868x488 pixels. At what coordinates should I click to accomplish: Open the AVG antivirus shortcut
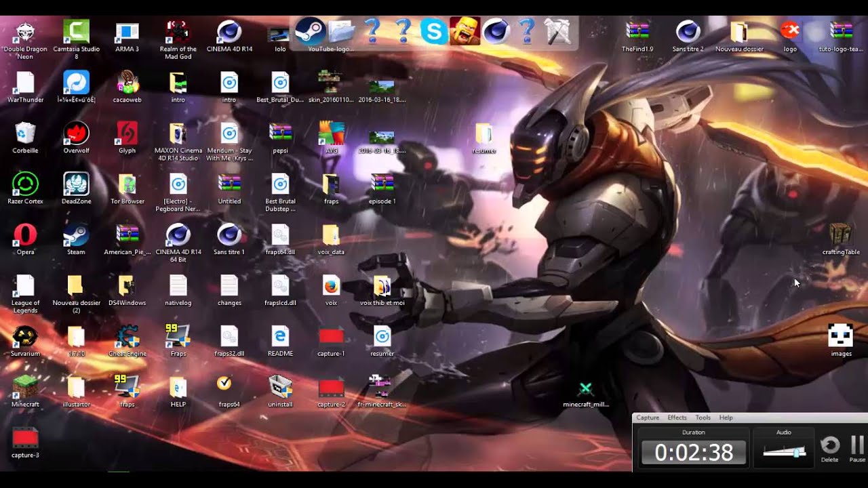pyautogui.click(x=331, y=134)
